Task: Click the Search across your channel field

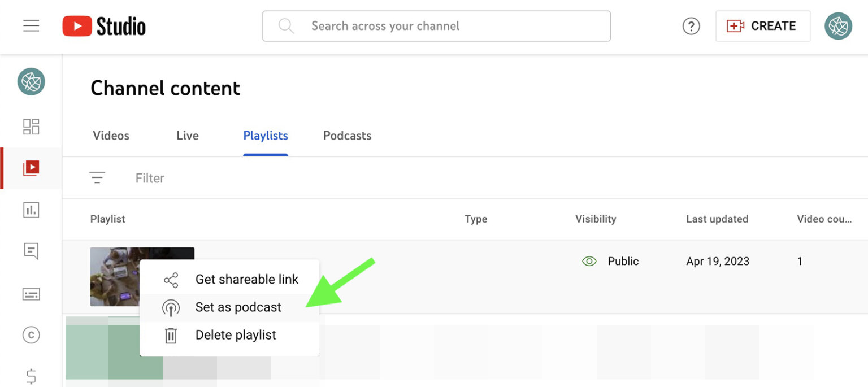Action: (x=436, y=25)
